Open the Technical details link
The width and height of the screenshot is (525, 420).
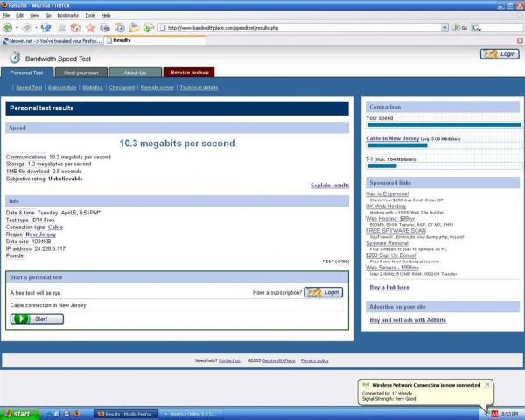tap(199, 87)
